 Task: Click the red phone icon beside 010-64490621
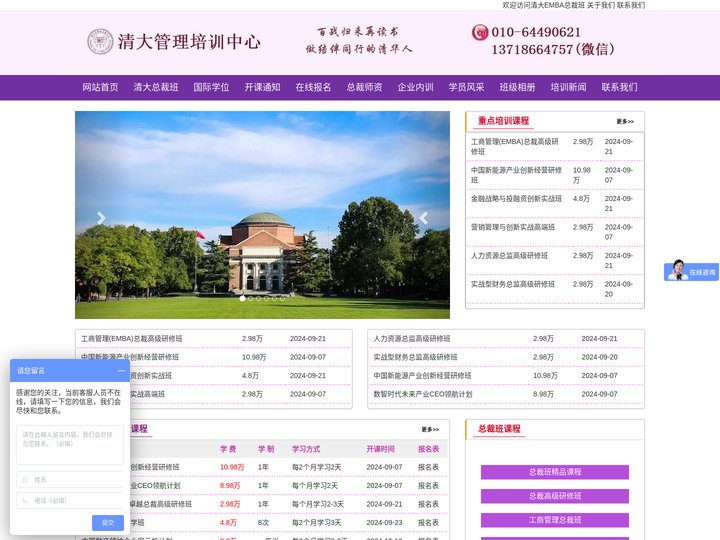480,32
